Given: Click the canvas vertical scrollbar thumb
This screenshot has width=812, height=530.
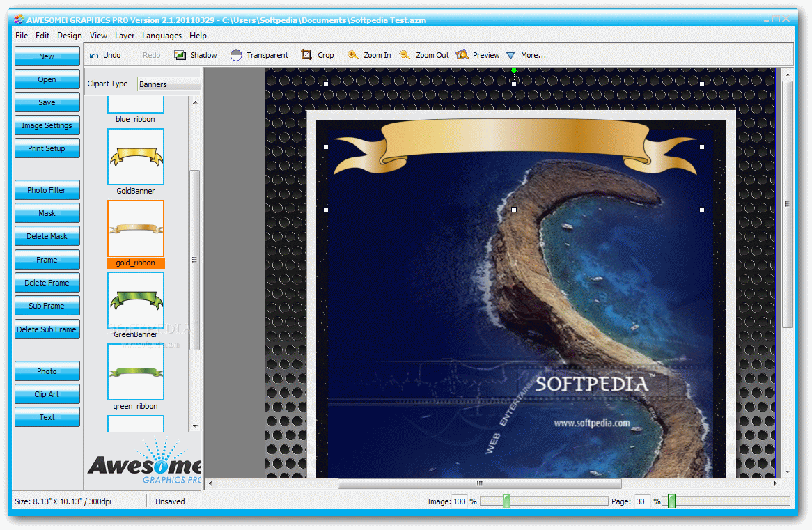Looking at the screenshot, I should tap(787, 204).
